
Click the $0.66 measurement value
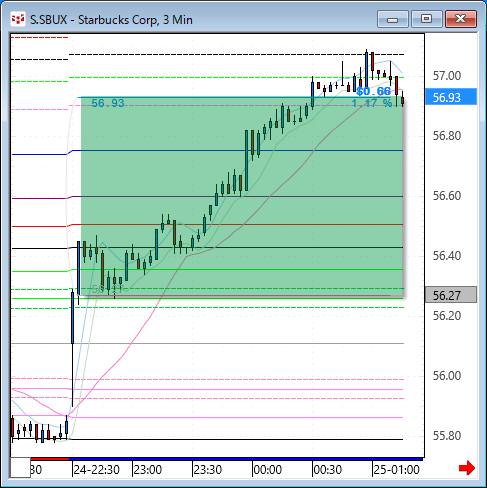(x=373, y=91)
